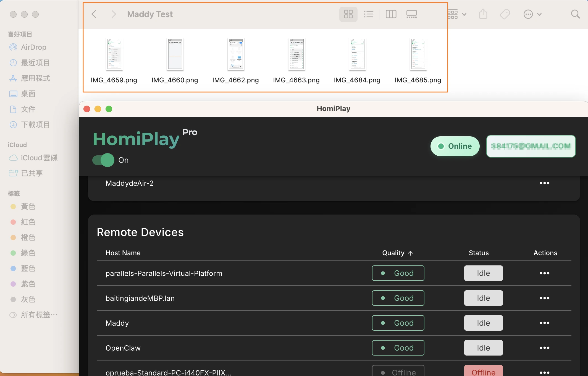Switch Finder to list view
The height and width of the screenshot is (376, 588).
pyautogui.click(x=369, y=14)
